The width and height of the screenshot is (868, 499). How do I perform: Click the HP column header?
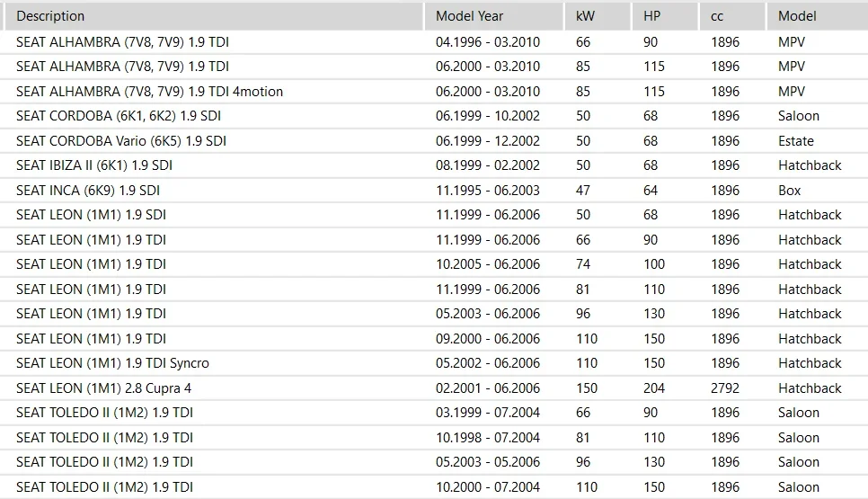pyautogui.click(x=652, y=16)
